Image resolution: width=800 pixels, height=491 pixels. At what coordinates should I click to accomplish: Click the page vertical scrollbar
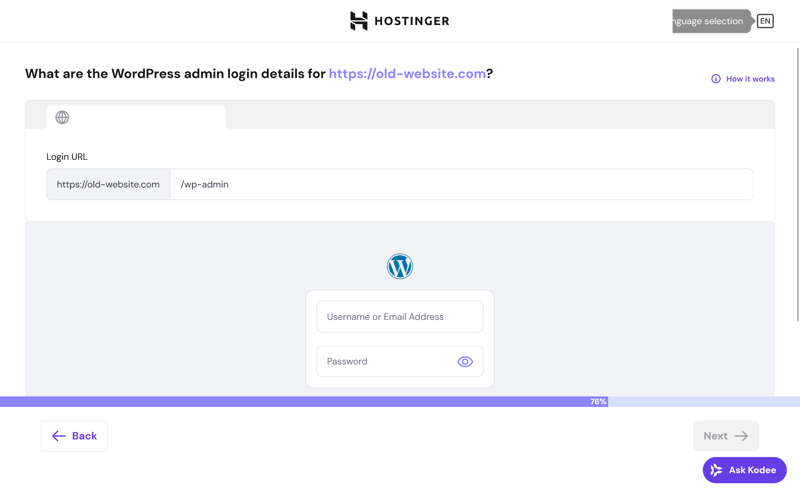797,185
